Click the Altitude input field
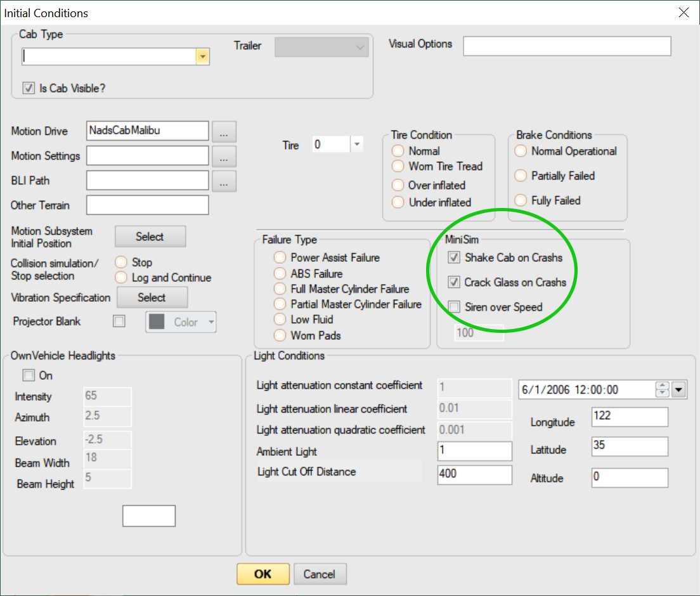 [x=630, y=477]
